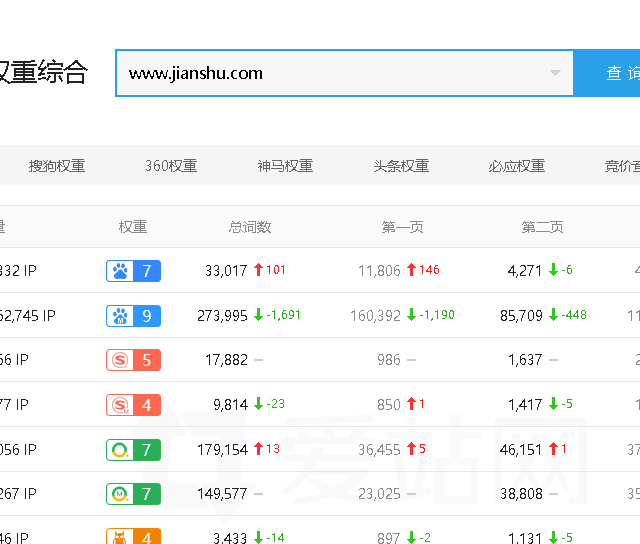Viewport: 640px width, 544px height.
Task: Switch to the 搜狗权重 tab
Action: (x=57, y=166)
